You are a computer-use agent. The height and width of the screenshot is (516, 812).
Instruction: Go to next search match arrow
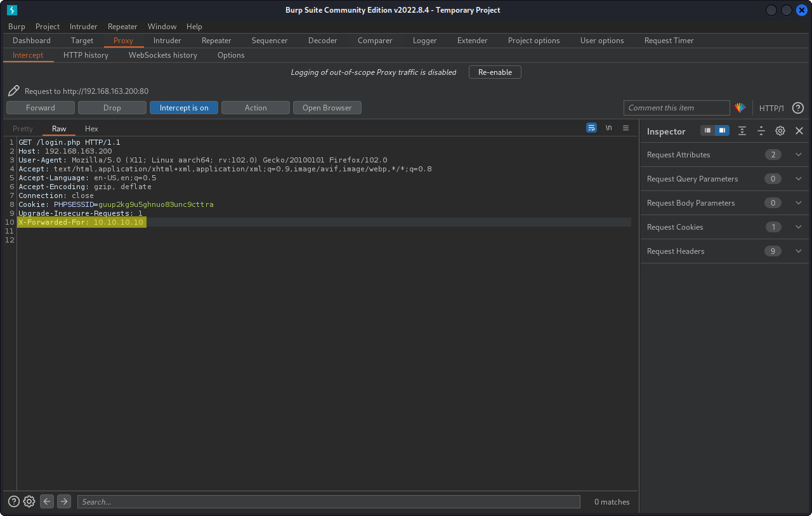coord(64,501)
